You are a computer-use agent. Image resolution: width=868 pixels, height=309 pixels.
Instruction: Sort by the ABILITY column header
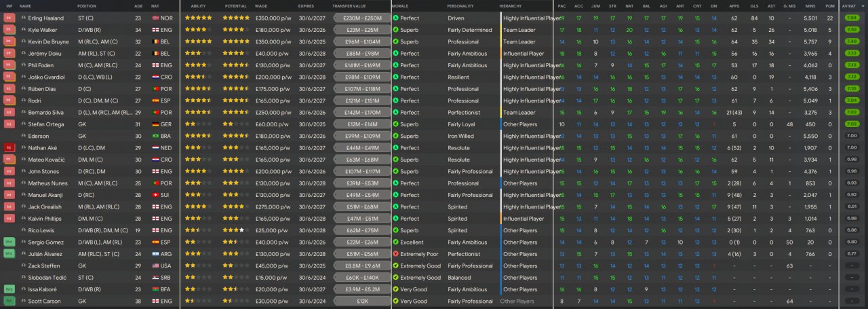[199, 5]
